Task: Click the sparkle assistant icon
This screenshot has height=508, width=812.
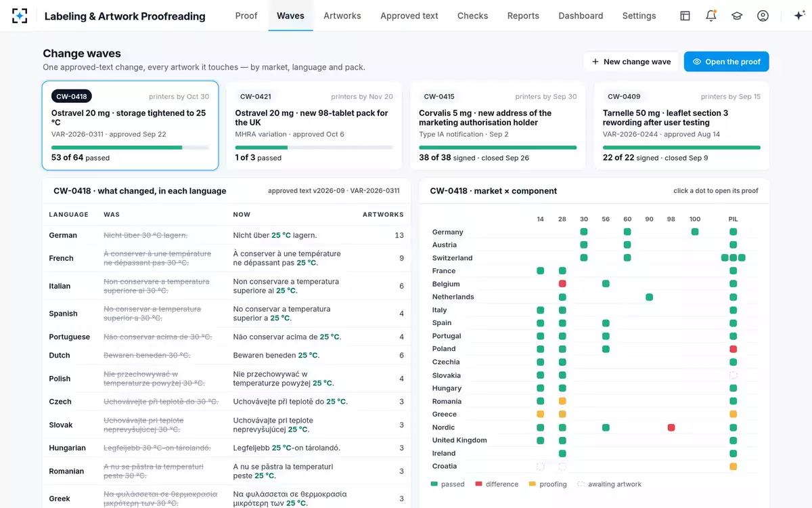Action: pos(798,16)
